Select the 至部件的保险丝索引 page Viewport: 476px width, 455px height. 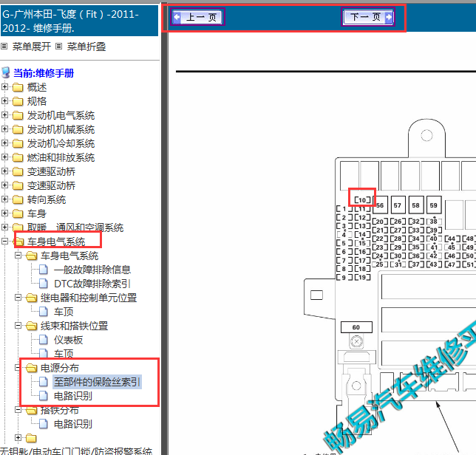(x=97, y=382)
